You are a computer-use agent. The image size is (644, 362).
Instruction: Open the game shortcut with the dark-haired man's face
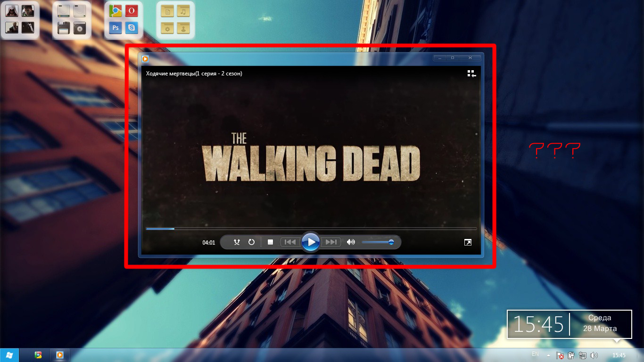coord(28,10)
